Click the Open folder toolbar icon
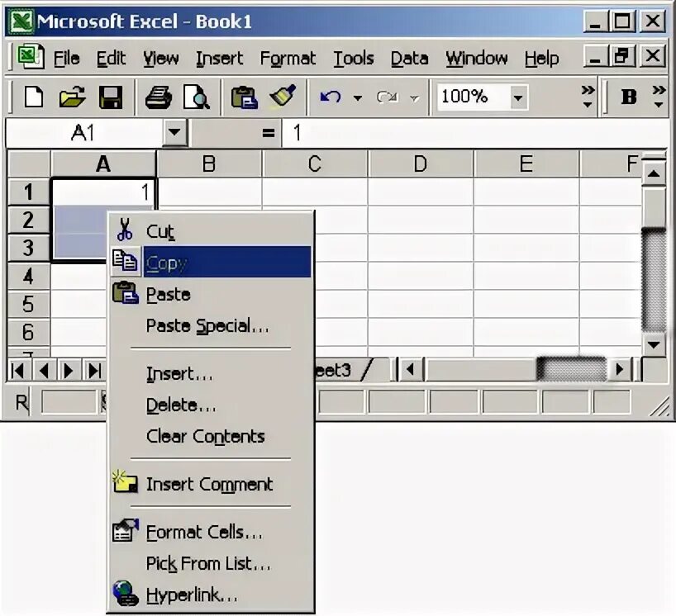The width and height of the screenshot is (676, 616). [x=72, y=97]
